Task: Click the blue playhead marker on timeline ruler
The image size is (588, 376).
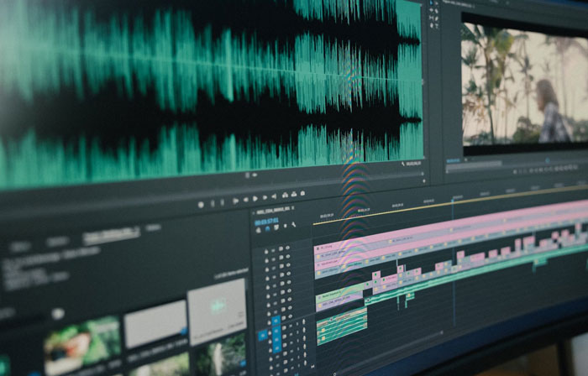Action: click(x=452, y=199)
